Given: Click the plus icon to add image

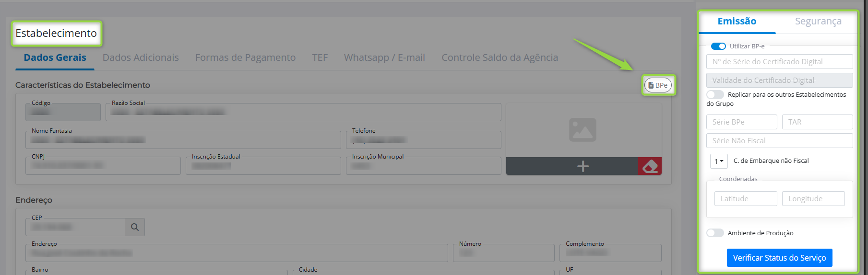Looking at the screenshot, I should [x=583, y=166].
